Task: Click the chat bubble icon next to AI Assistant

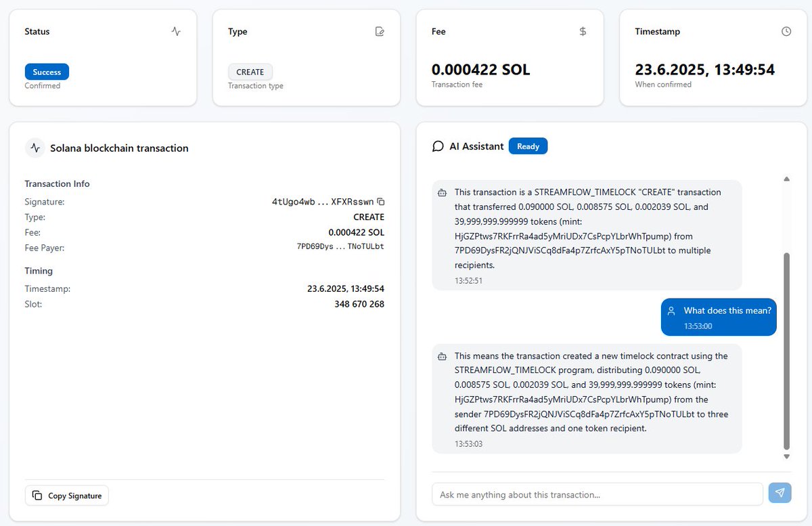Action: tap(438, 146)
